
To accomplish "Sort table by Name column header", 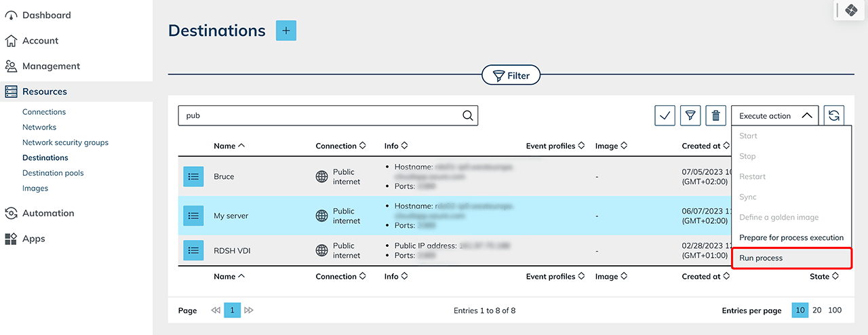I will (229, 146).
